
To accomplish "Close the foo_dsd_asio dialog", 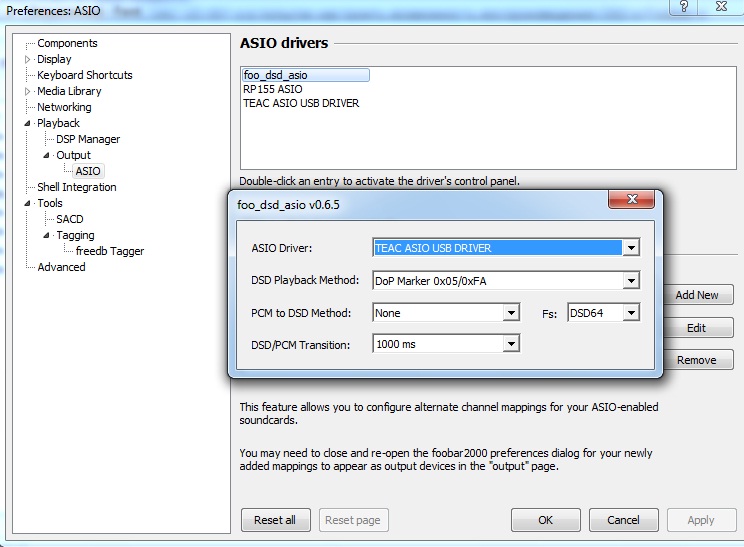I will pyautogui.click(x=631, y=199).
